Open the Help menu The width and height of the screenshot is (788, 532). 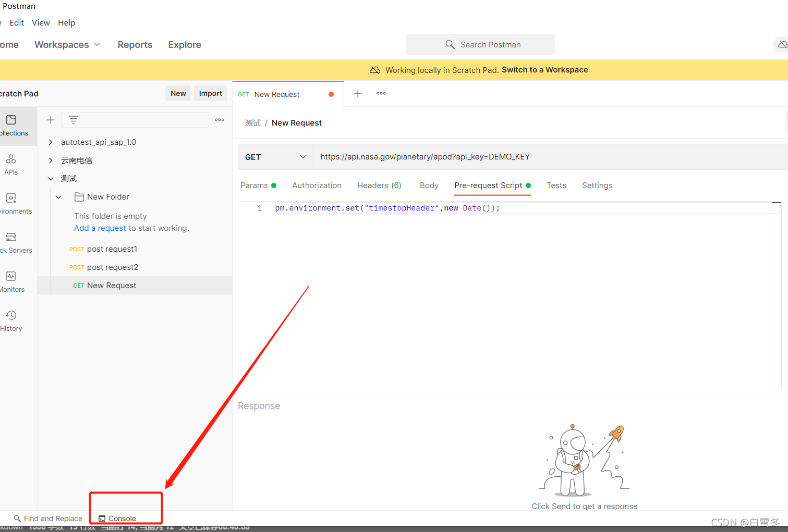click(x=67, y=23)
